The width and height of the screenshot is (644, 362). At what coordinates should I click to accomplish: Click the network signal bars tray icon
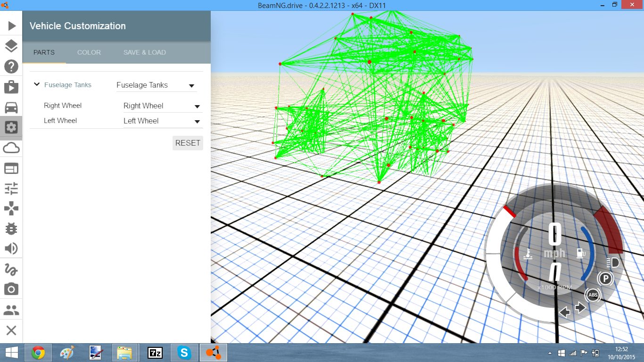573,353
